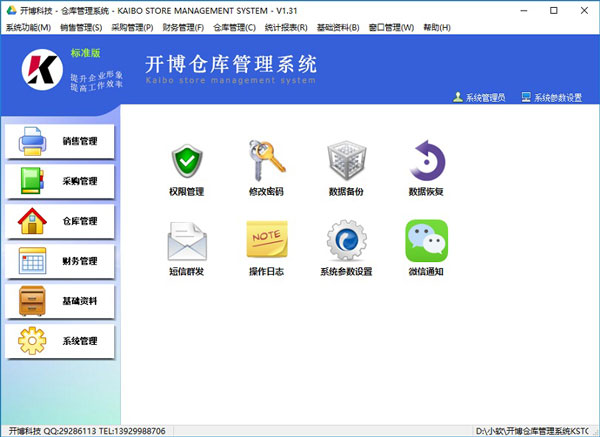Minimize the application window
Viewport: 600px width, 437px height.
tap(524, 11)
